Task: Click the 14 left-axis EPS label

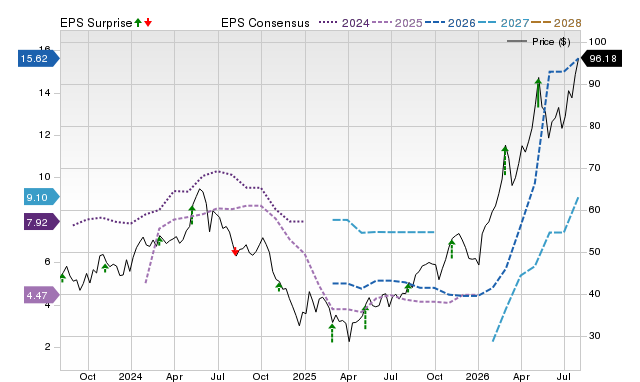Action: coord(44,93)
